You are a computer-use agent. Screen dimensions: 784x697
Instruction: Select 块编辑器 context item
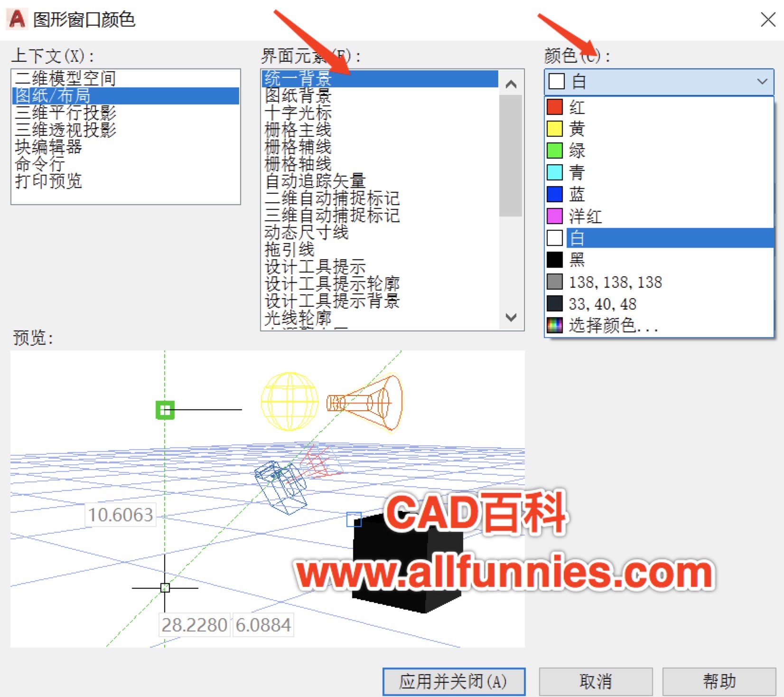tap(125, 147)
